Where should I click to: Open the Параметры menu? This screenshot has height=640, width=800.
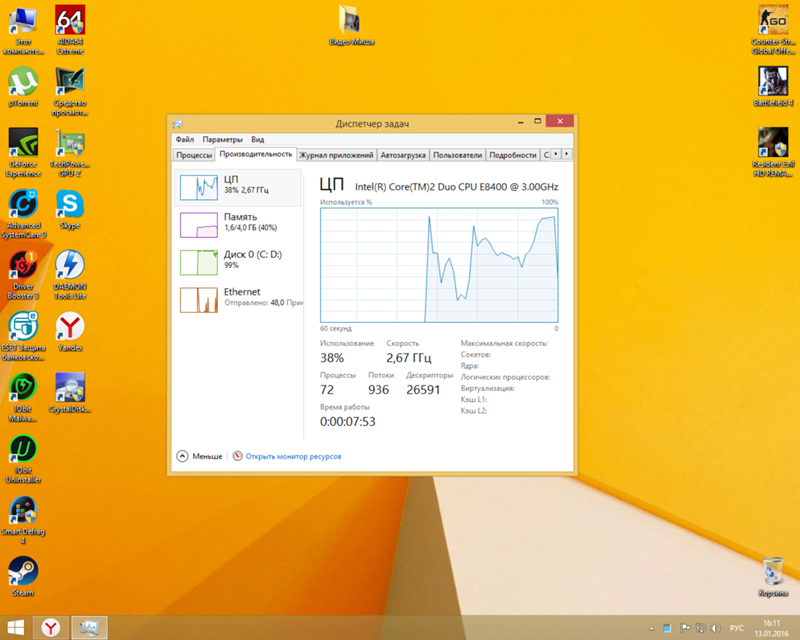pyautogui.click(x=222, y=139)
